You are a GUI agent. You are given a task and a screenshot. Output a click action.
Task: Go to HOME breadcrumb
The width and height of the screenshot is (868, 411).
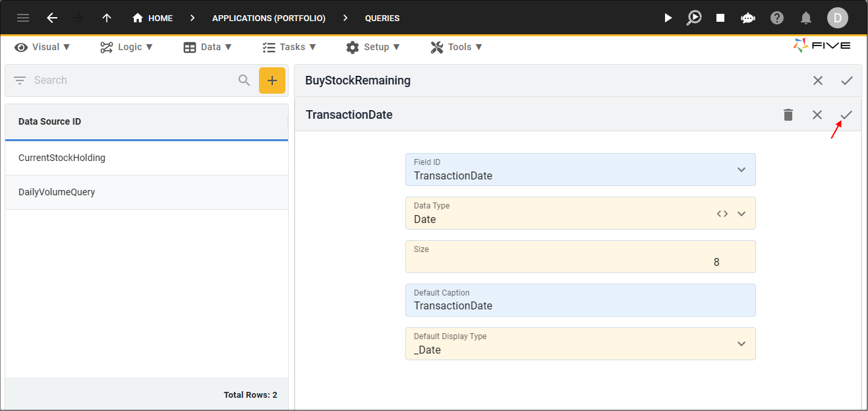coord(152,18)
